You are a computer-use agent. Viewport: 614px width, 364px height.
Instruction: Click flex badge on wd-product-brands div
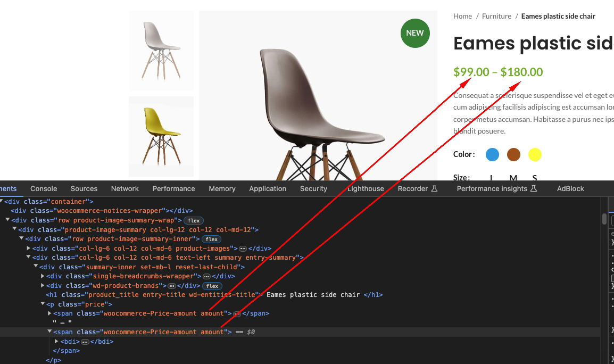pyautogui.click(x=212, y=286)
